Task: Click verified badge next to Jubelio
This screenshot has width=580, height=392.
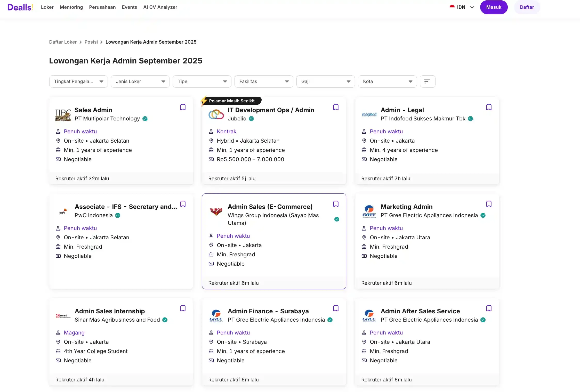Action: (x=251, y=119)
